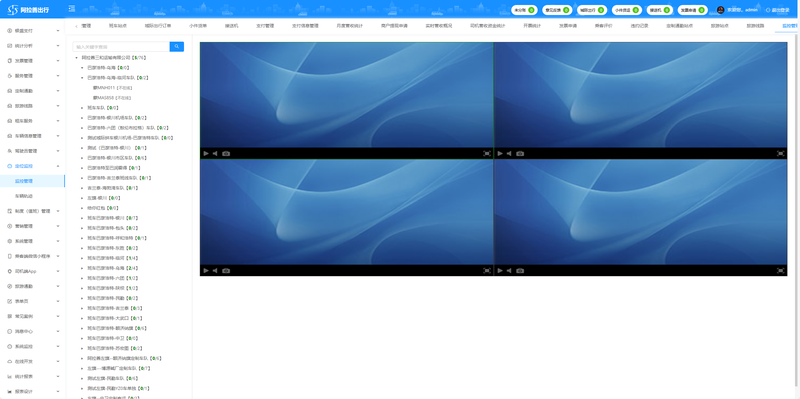Expand the 统计分析 sidebar menu
This screenshot has width=800, height=399.
coord(33,45)
